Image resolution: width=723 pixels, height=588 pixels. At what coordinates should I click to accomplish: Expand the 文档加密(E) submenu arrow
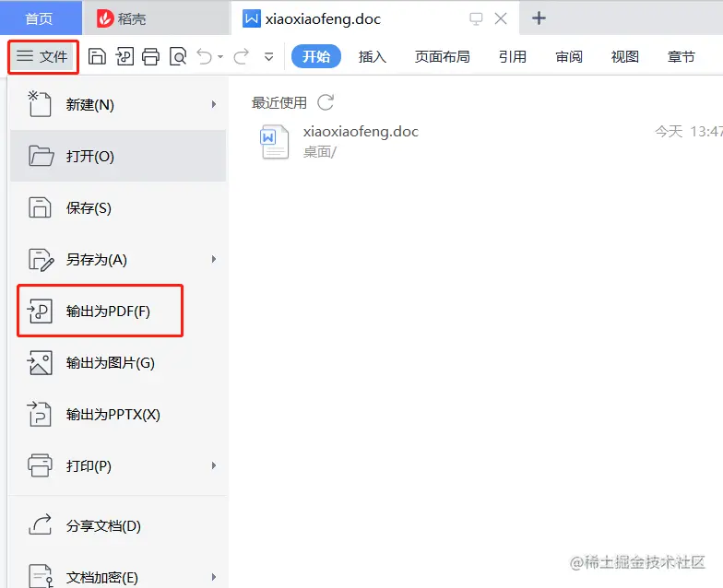pos(214,577)
